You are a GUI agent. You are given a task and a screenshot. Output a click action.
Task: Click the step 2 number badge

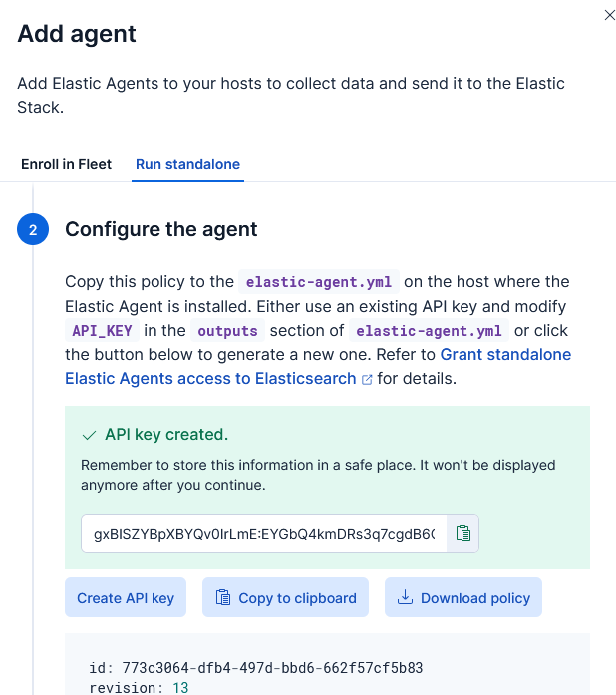point(33,230)
